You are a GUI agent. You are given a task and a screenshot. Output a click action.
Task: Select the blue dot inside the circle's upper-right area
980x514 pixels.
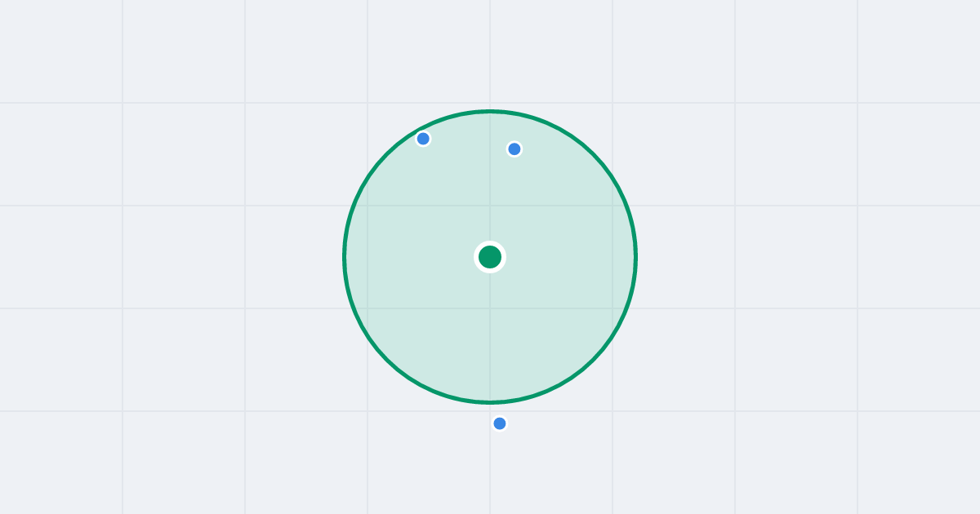(514, 148)
